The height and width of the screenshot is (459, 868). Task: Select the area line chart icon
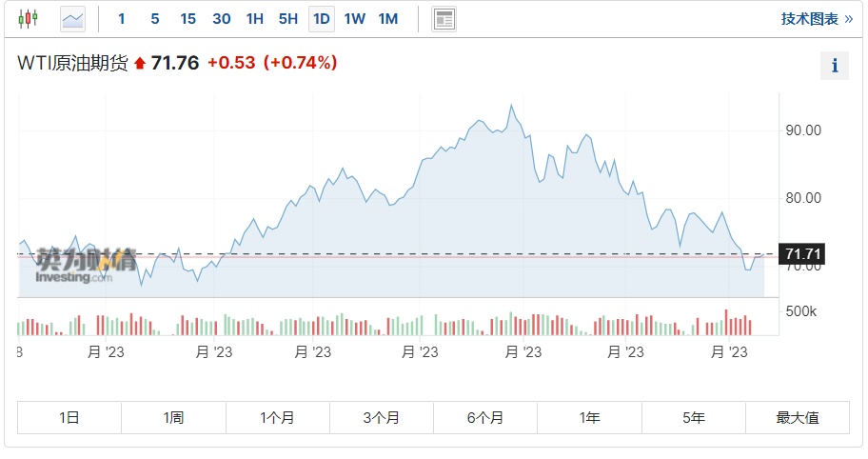(x=72, y=18)
